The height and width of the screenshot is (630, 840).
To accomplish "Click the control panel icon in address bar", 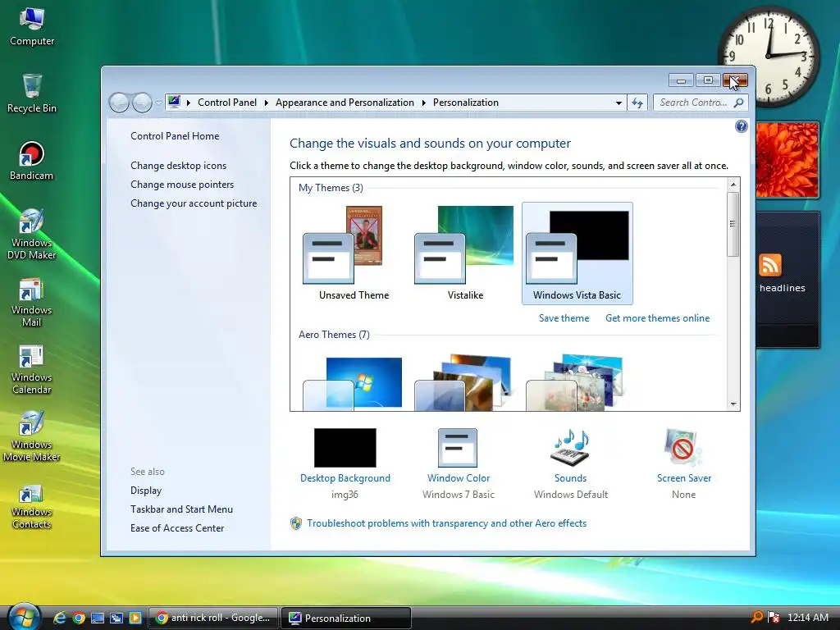I will point(174,102).
